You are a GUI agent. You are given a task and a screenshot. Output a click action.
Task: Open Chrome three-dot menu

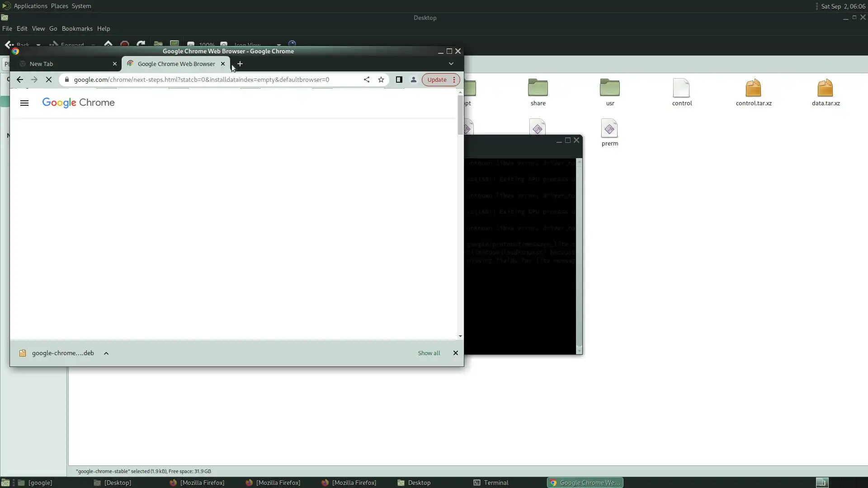(454, 80)
